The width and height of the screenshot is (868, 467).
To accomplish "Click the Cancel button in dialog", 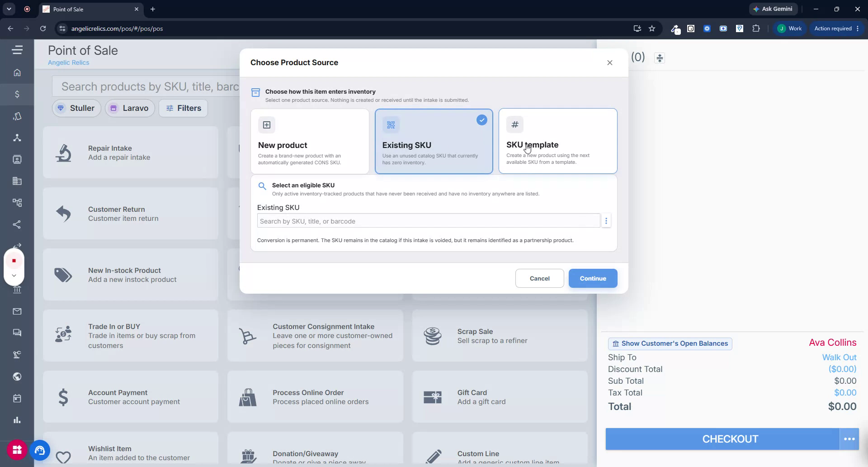I will click(x=539, y=278).
